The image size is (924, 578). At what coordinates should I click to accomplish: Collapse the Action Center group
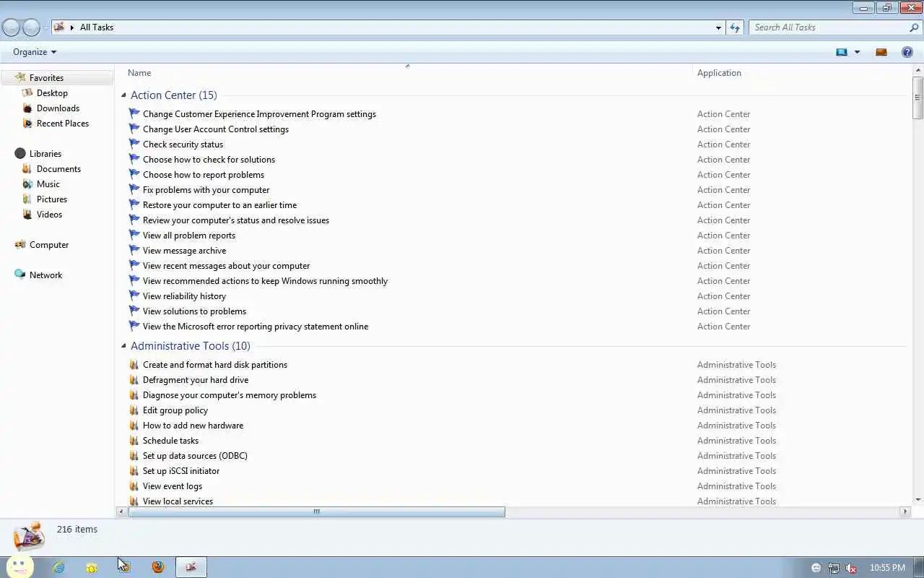(x=123, y=95)
